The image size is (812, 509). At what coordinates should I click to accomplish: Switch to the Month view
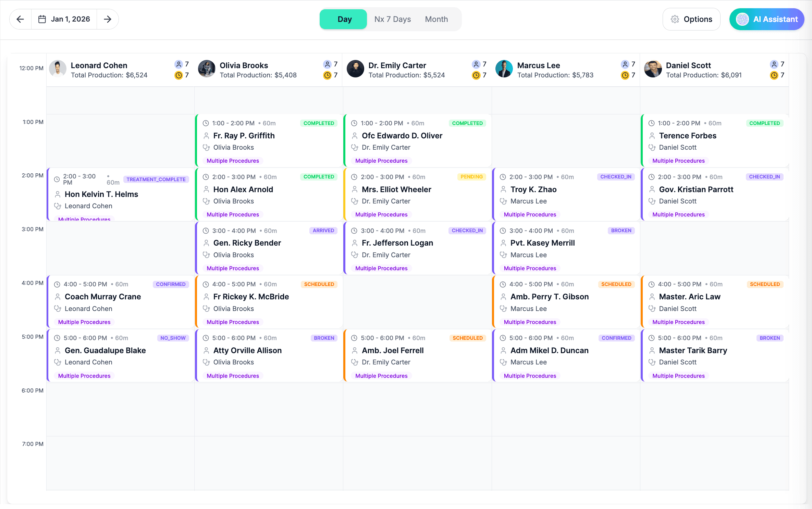(x=436, y=19)
